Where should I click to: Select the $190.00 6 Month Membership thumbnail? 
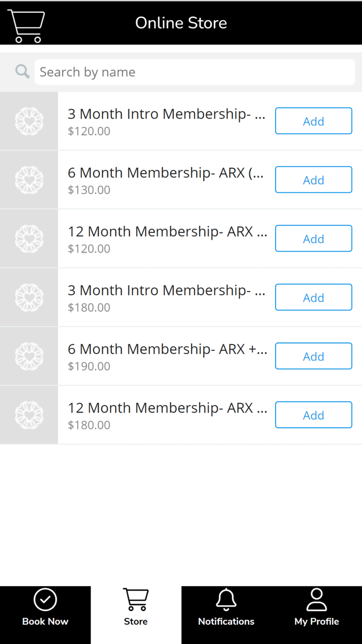pos(29,356)
